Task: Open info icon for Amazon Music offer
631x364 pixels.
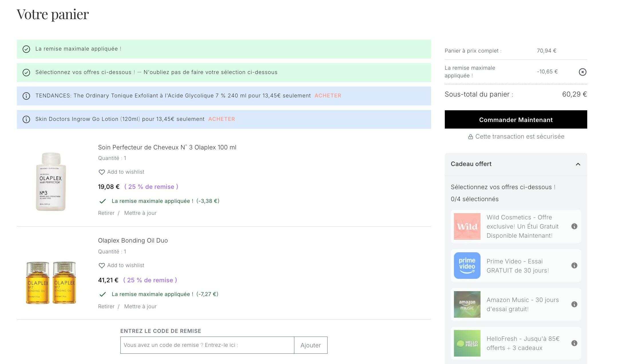Action: [574, 304]
